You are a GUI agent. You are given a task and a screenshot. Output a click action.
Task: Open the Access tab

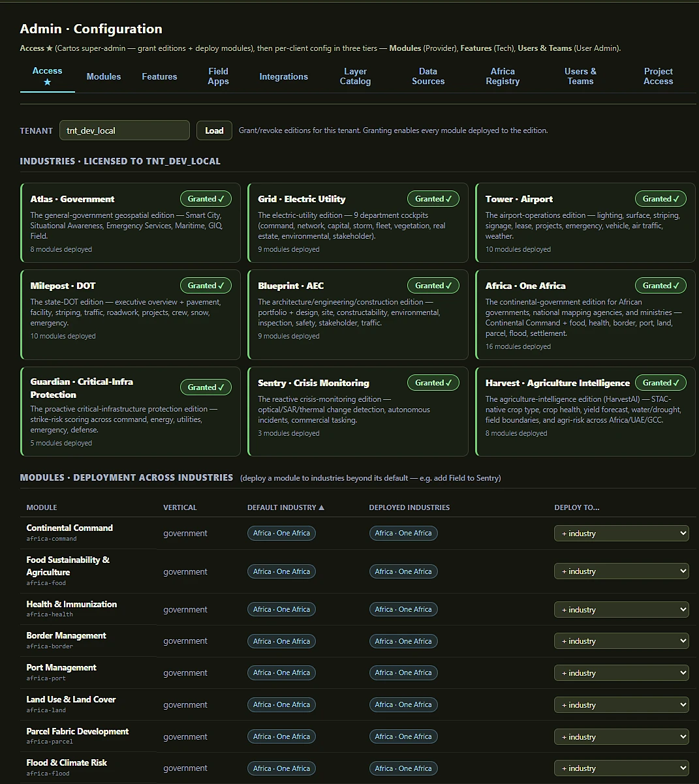click(47, 76)
